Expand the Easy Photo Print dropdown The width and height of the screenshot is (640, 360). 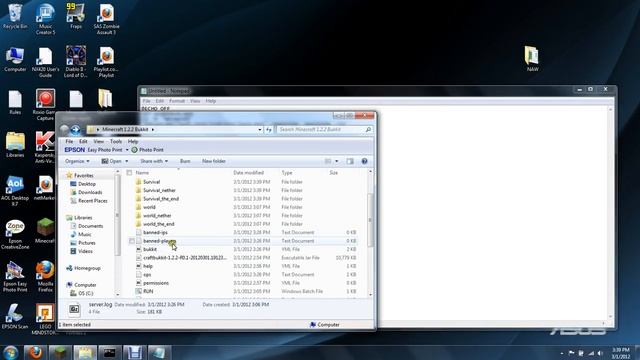127,150
